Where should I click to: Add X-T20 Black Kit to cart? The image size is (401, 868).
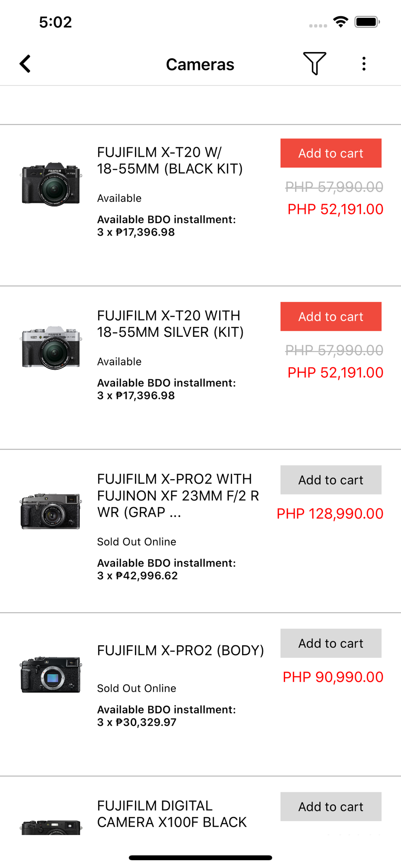coord(331,153)
